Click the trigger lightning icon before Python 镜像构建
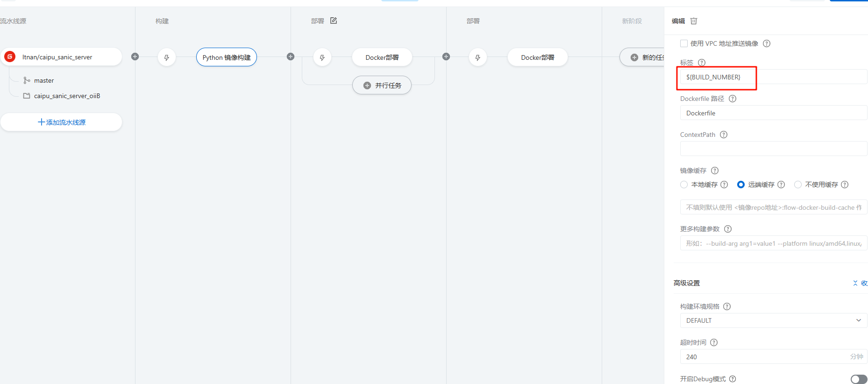The width and height of the screenshot is (868, 384). pyautogui.click(x=167, y=57)
